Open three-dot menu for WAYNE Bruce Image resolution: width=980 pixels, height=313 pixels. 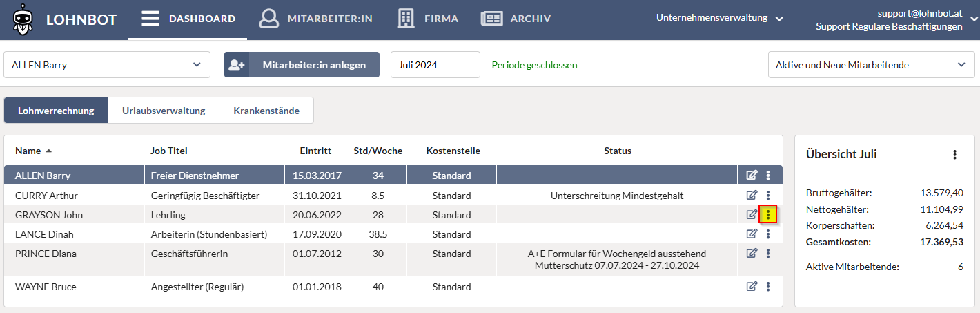pos(768,287)
